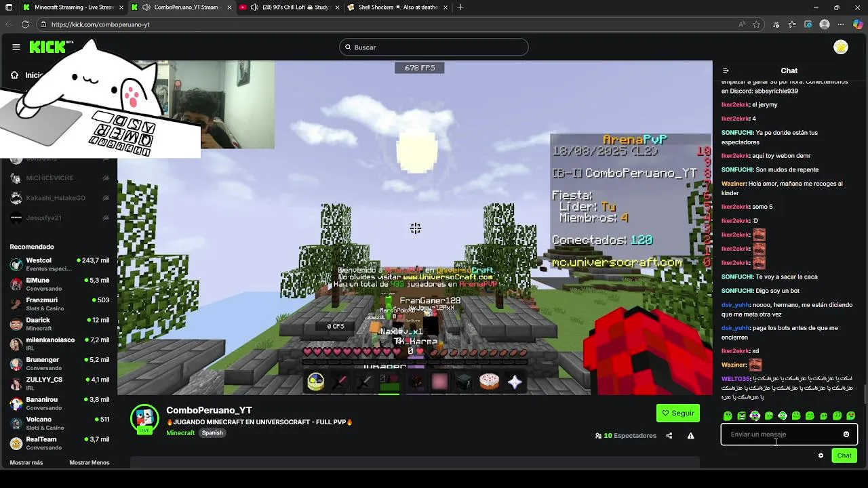Open browser Settings and more menu
Screen dimensions: 868x488
click(x=842, y=24)
